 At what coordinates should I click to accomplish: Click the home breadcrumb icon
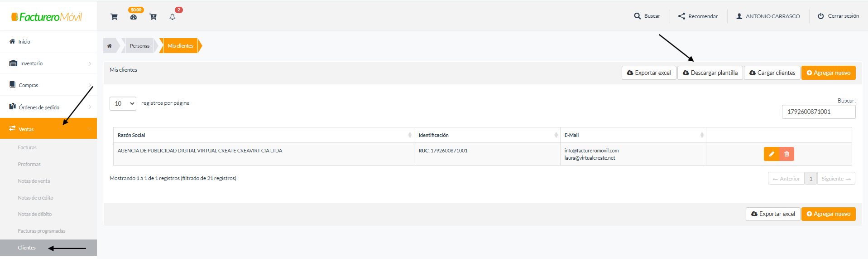110,46
